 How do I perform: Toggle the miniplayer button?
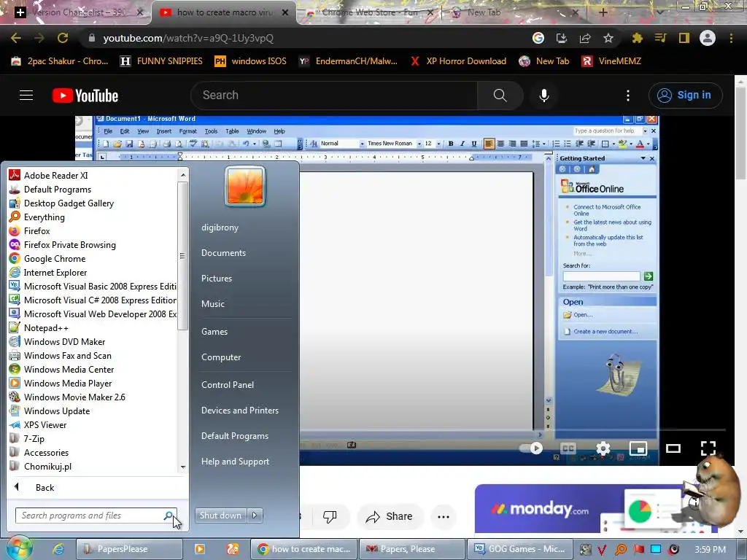coord(638,448)
